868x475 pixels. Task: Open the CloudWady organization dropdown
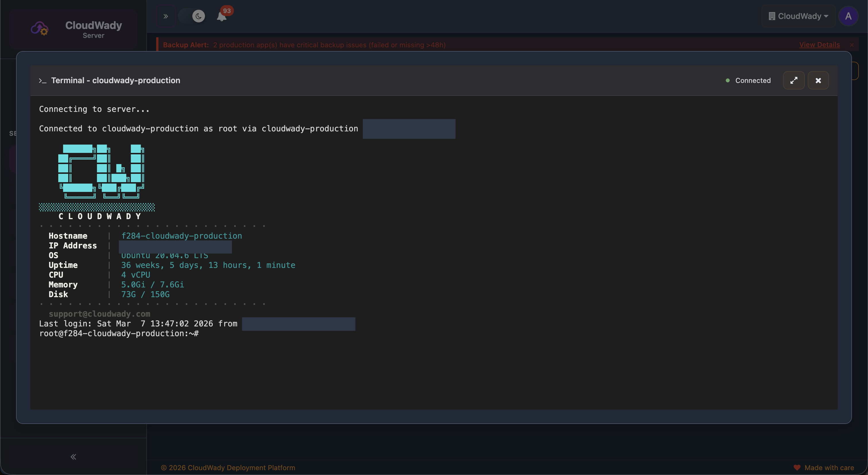(x=798, y=16)
